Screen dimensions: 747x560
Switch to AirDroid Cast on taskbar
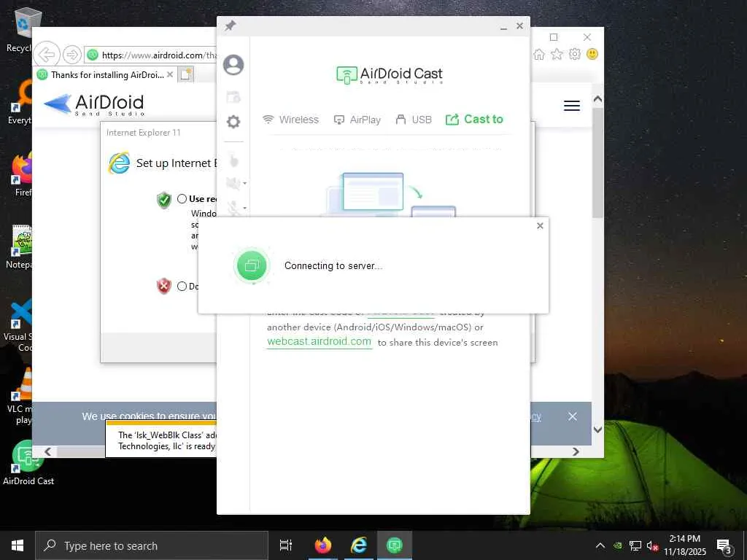395,545
